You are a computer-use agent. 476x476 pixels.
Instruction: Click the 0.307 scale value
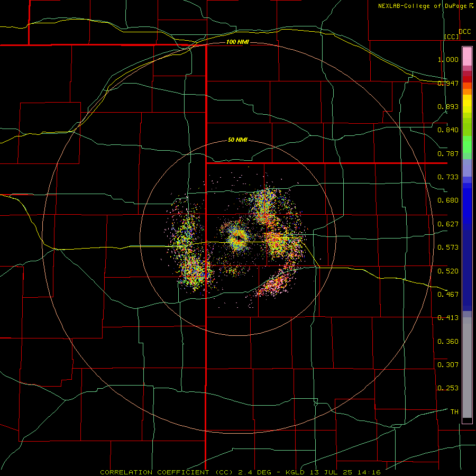448,365
